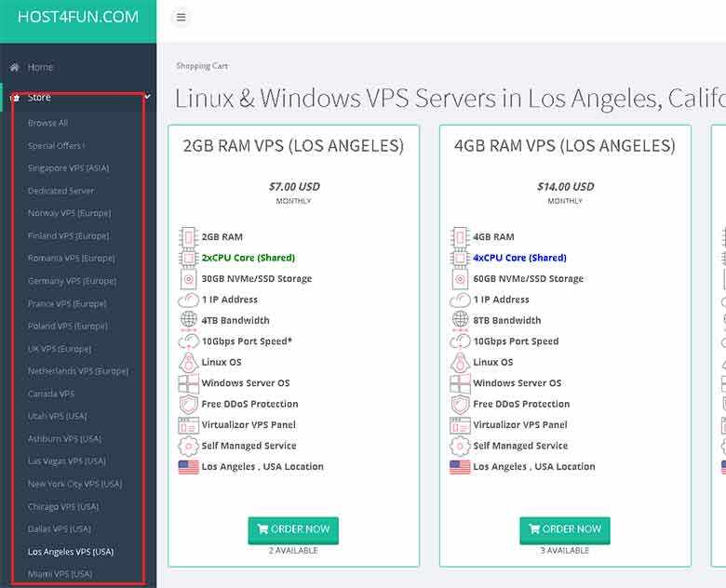The image size is (726, 588).
Task: Click cloud icon next to 1 IP Address in 2GB plan
Action: (188, 300)
